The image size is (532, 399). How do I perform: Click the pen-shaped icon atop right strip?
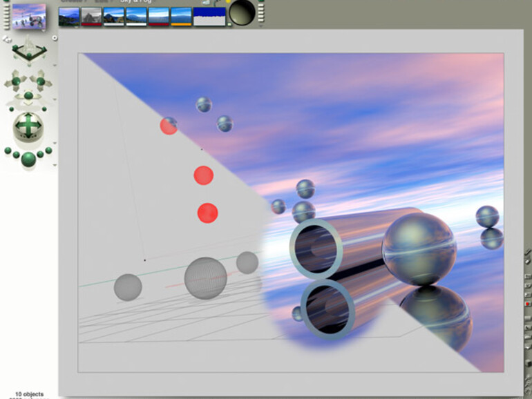coord(528,252)
